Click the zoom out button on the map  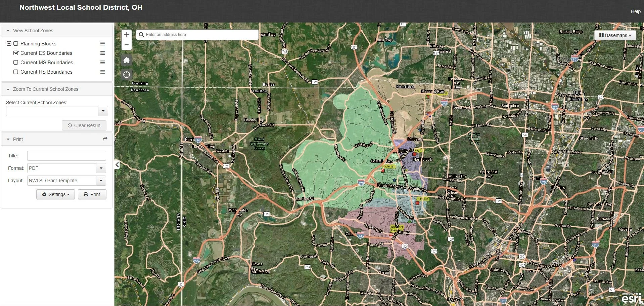coord(127,45)
